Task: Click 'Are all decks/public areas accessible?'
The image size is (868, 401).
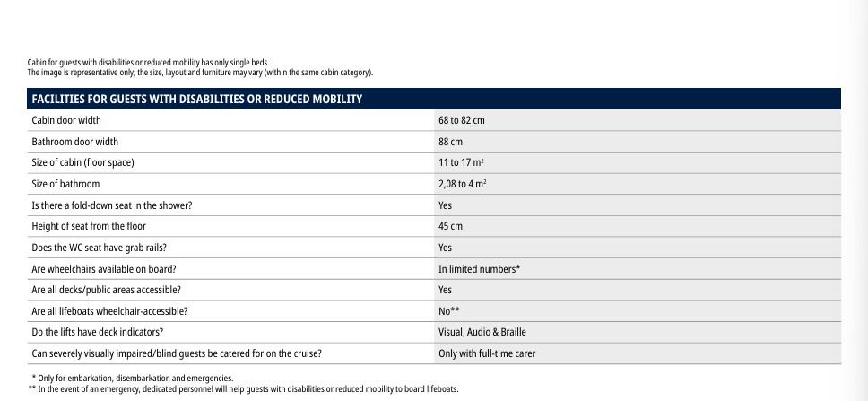Action: [106, 290]
